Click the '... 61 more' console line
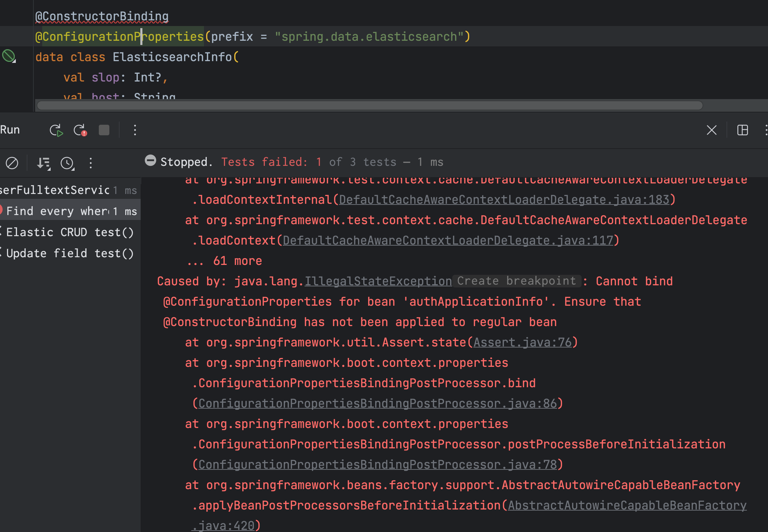 pos(224,261)
